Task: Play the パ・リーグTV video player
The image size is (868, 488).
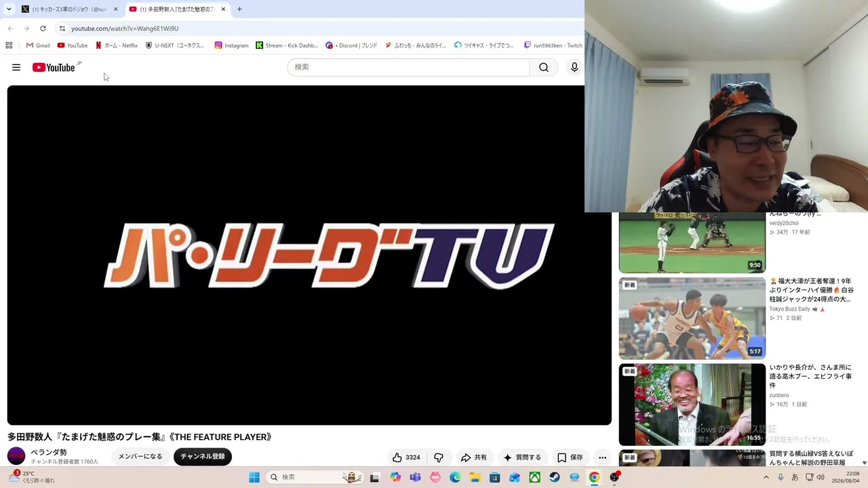Action: 309,255
